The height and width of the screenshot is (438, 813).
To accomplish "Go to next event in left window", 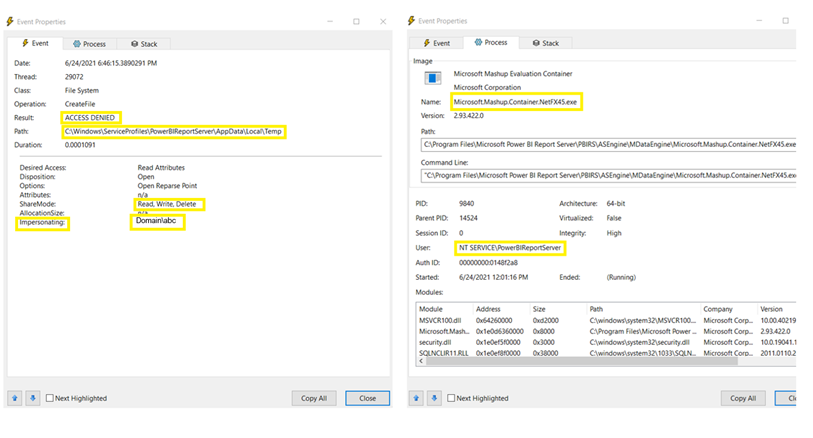I will 33,398.
